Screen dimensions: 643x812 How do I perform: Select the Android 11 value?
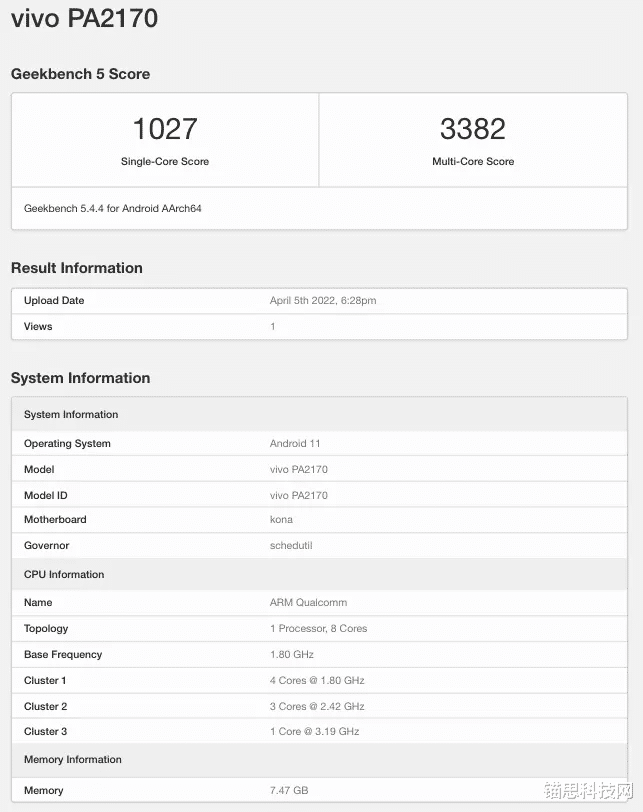pyautogui.click(x=295, y=443)
